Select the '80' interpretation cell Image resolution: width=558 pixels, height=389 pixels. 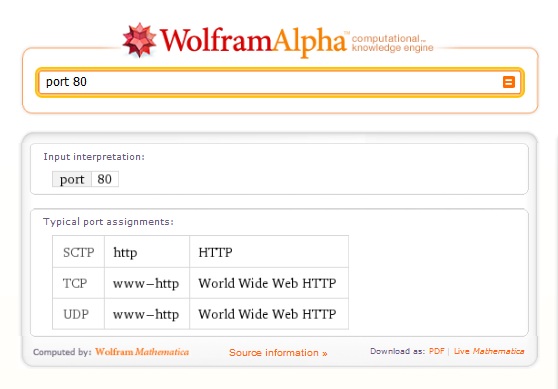tap(105, 179)
